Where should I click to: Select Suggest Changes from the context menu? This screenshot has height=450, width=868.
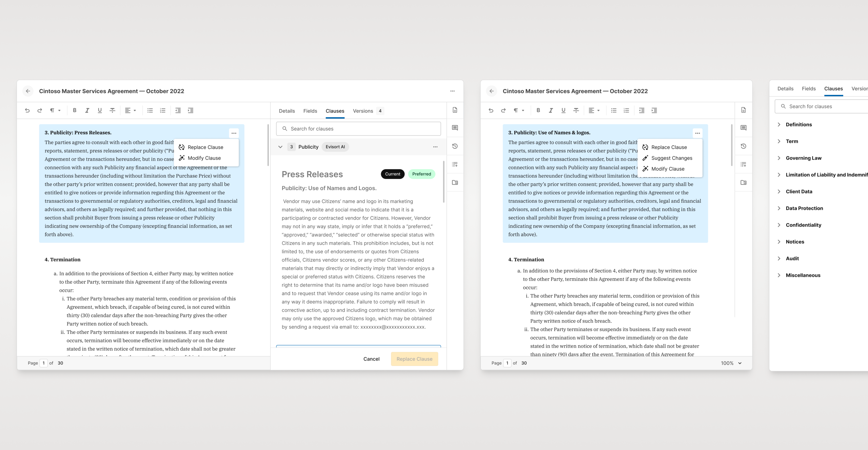[672, 158]
